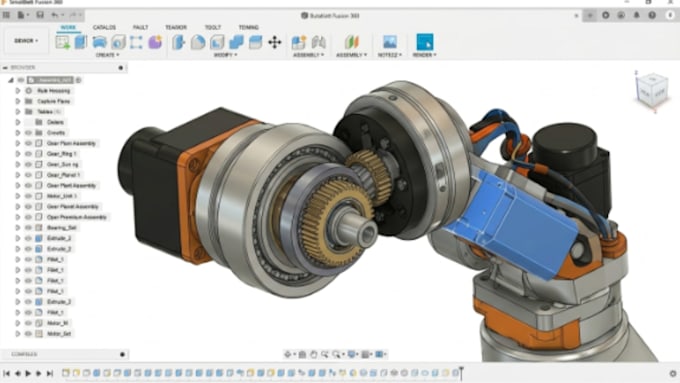
Task: Open the Help question-mark icon
Action: pyautogui.click(x=652, y=15)
